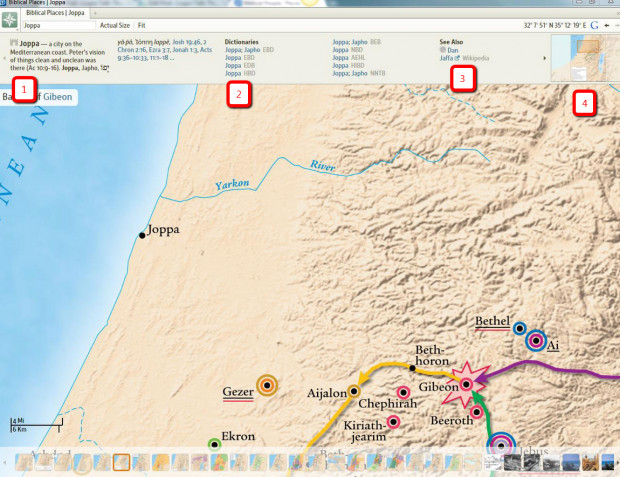Open the Josh 19:46 reference link
620x477 pixels.
click(182, 42)
